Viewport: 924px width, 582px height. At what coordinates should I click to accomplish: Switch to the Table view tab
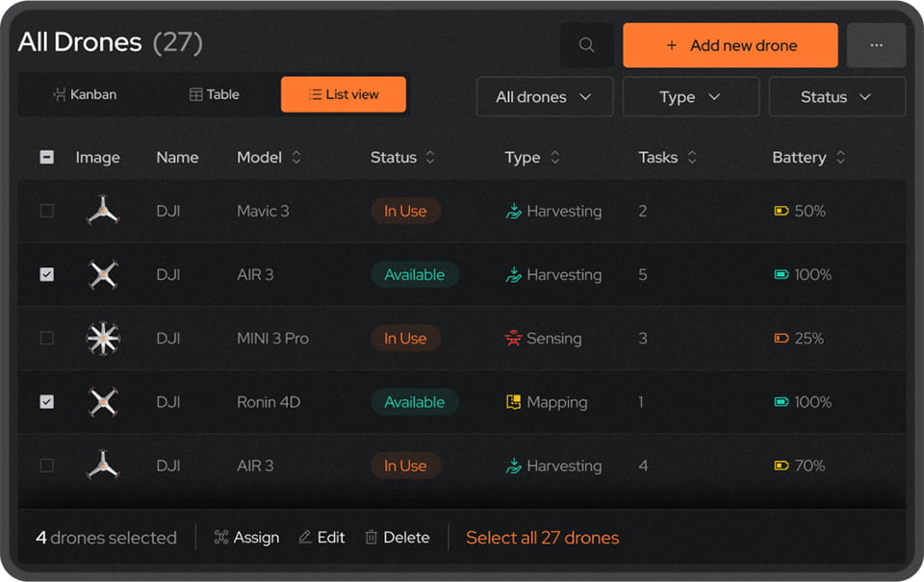click(x=215, y=94)
